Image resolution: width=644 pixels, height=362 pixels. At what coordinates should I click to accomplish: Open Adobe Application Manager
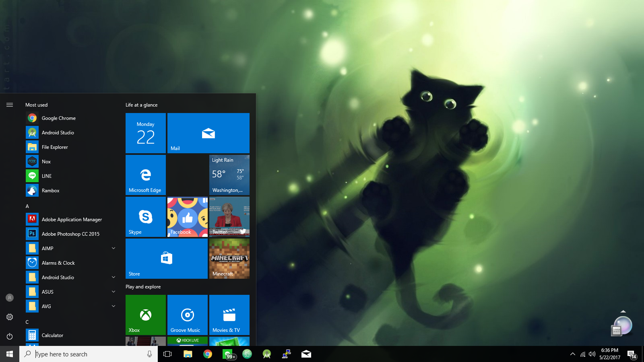[71, 220]
